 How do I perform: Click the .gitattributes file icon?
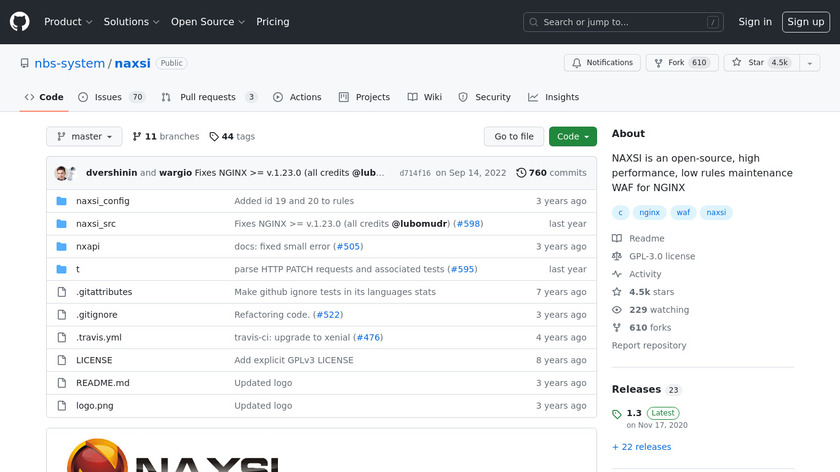(62, 292)
